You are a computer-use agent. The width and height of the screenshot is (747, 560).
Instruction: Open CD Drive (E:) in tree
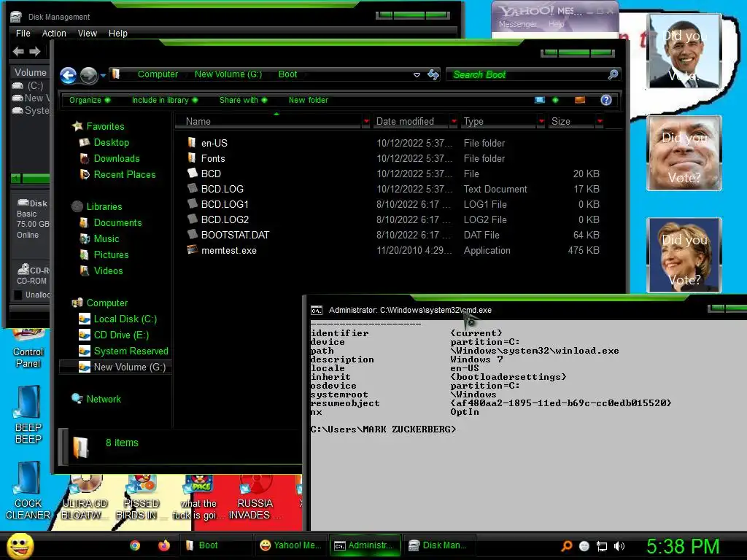[x=121, y=335]
